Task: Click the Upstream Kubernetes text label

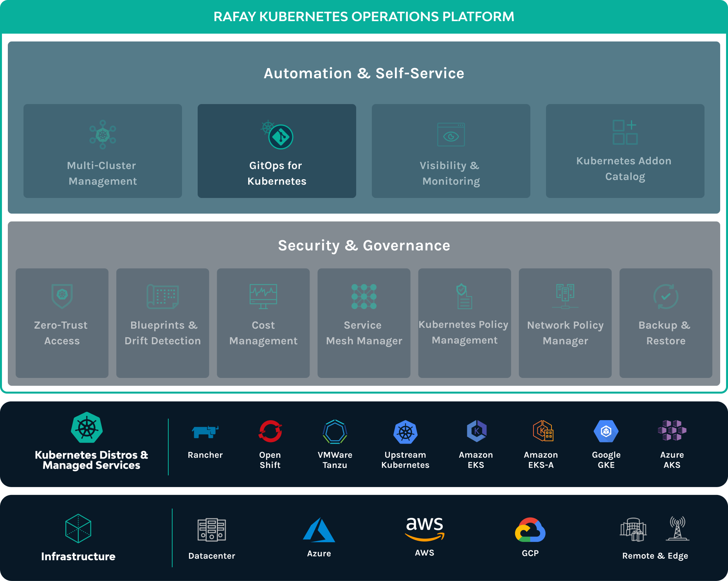Action: tap(405, 460)
